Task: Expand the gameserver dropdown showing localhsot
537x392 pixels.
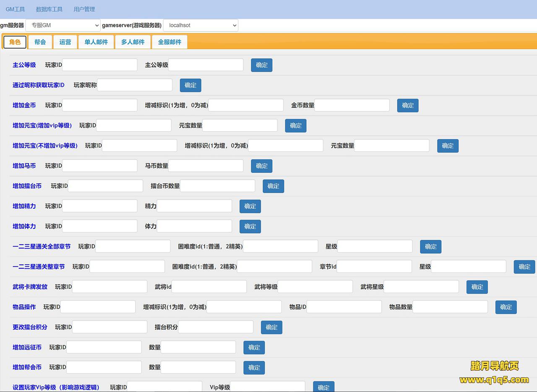Action: click(x=201, y=26)
